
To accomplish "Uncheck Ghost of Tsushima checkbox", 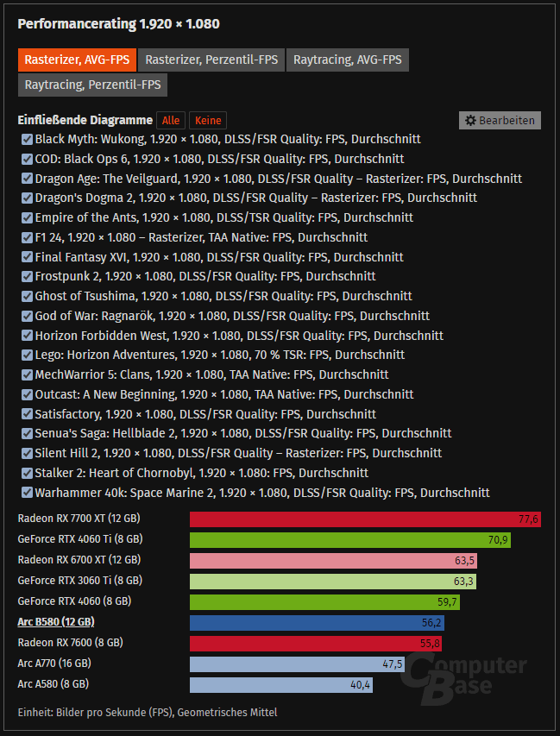I will coord(27,296).
